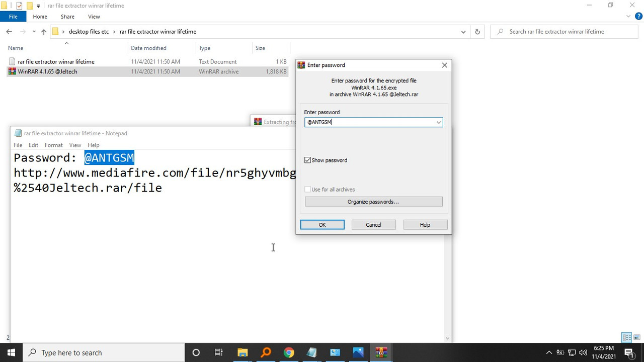Viewport: 644px width, 362px height.
Task: Open Notepad's Format menu
Action: click(53, 145)
